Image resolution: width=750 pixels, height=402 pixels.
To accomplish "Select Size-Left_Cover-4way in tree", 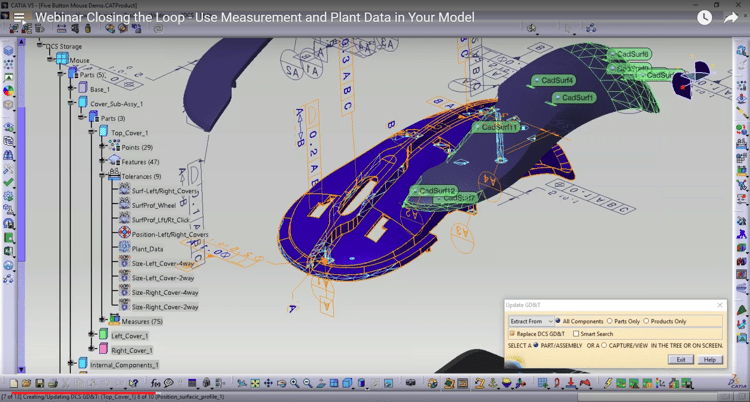I will 163,264.
